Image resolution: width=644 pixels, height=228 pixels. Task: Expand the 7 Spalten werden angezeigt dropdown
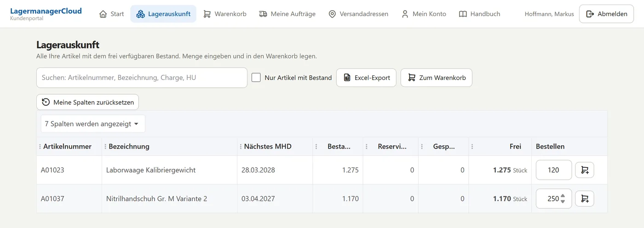click(x=93, y=124)
